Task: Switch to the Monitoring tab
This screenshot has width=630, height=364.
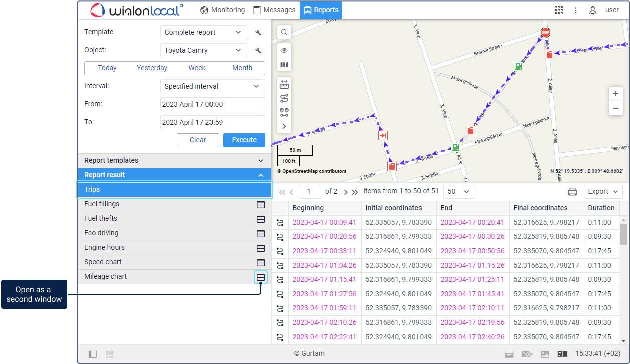Action: tap(223, 10)
